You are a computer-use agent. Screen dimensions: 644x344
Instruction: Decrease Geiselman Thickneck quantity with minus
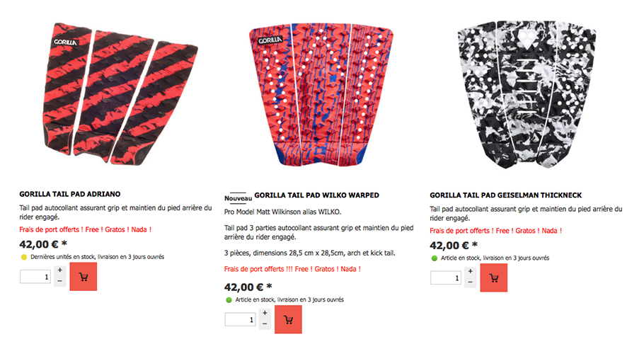(x=471, y=282)
